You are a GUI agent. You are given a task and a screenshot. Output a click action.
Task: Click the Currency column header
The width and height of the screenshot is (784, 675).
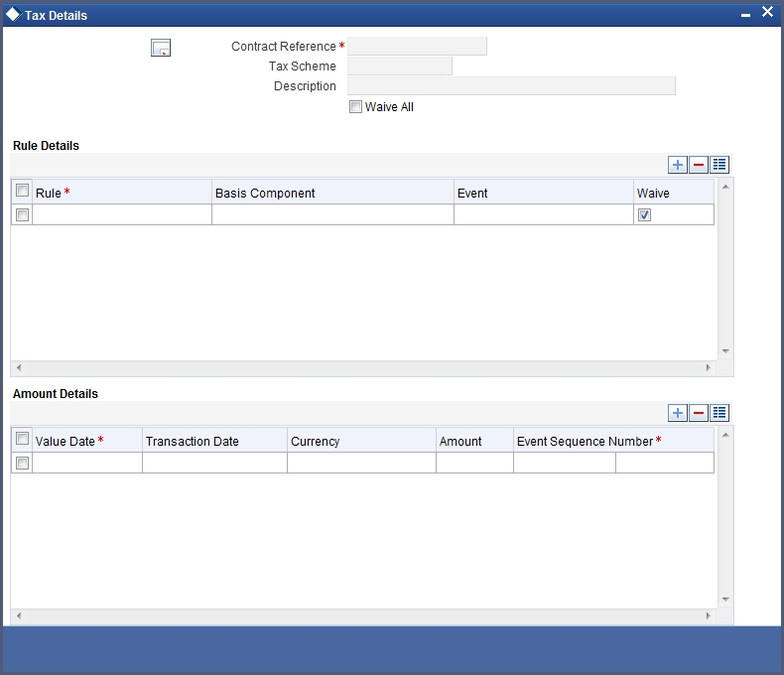coord(361,441)
